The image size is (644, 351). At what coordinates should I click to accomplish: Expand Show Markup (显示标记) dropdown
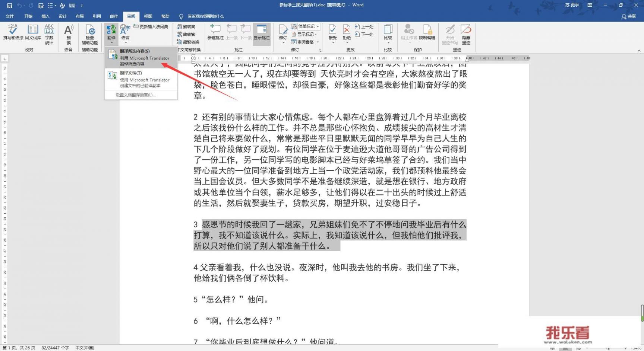tap(304, 34)
